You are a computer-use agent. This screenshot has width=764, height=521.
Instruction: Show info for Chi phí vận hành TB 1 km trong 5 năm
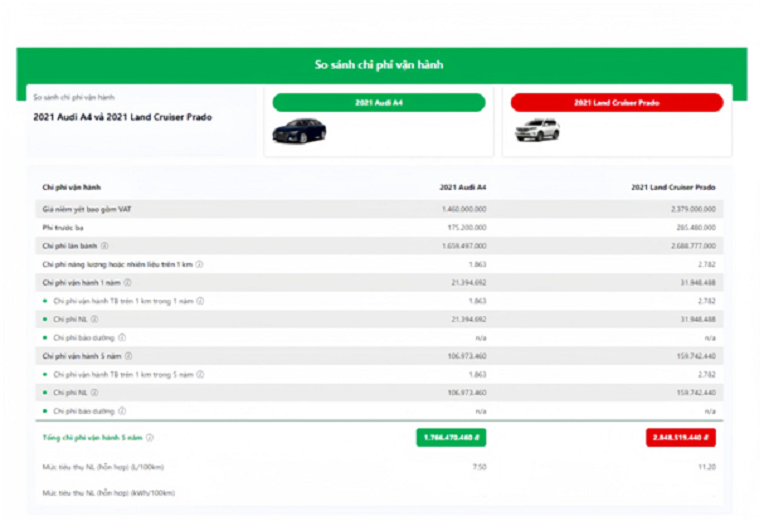[x=200, y=374]
